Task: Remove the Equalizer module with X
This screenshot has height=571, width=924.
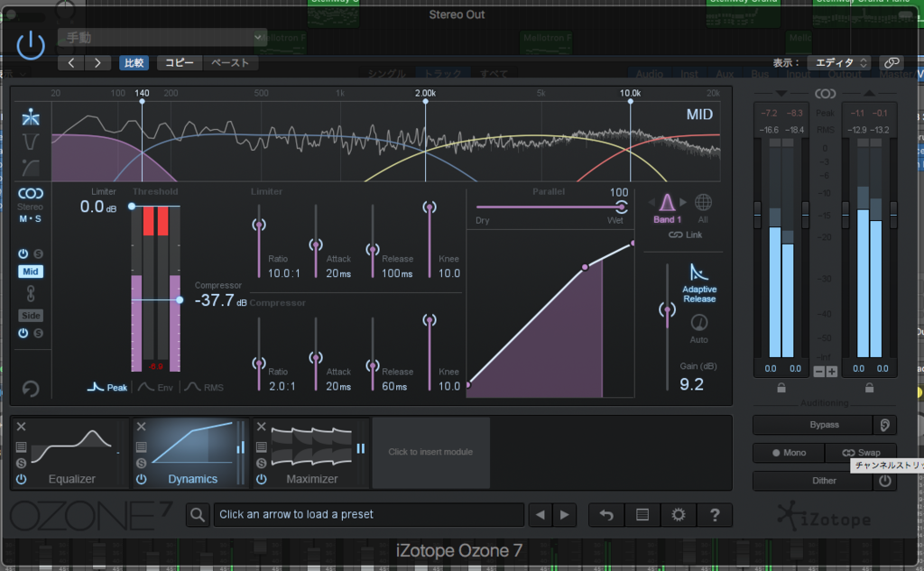Action: 22,427
